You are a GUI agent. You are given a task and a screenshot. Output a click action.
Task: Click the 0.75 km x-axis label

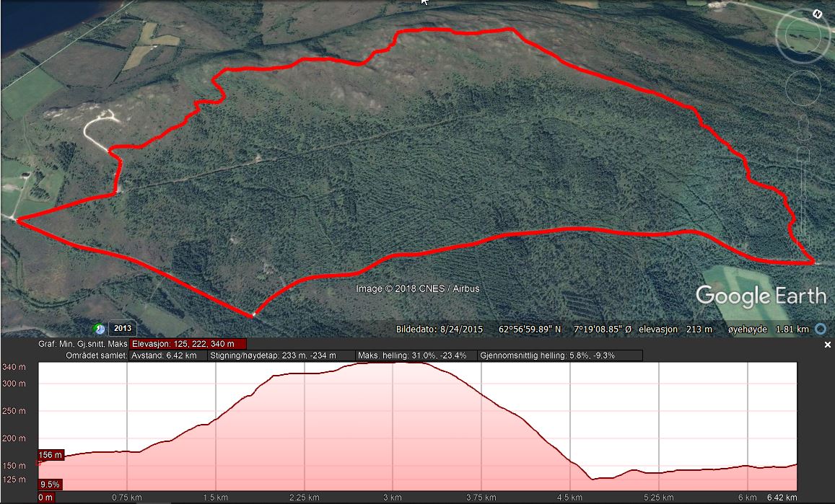click(127, 498)
